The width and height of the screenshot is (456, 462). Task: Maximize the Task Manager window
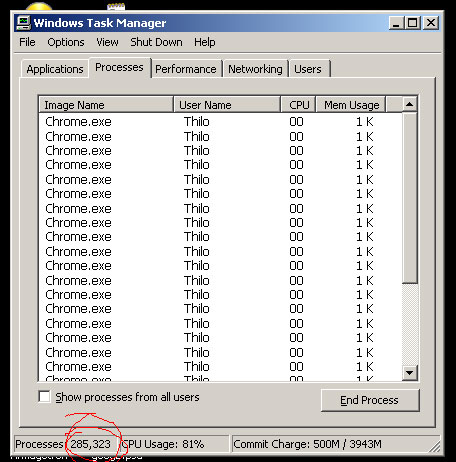(x=412, y=23)
